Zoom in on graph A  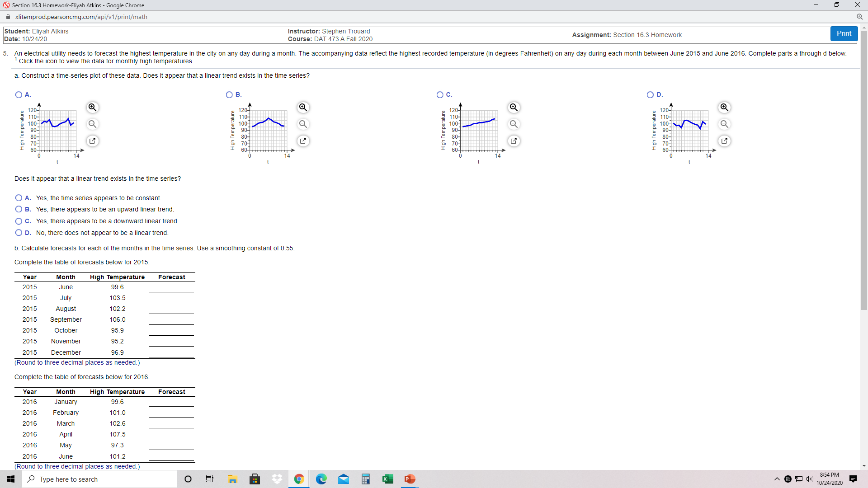click(92, 108)
